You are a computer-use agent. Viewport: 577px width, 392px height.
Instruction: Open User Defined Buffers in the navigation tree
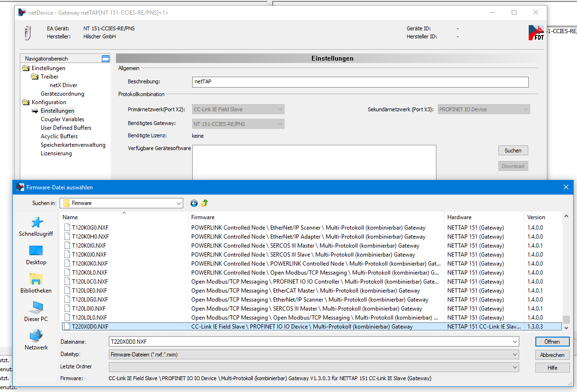(66, 128)
